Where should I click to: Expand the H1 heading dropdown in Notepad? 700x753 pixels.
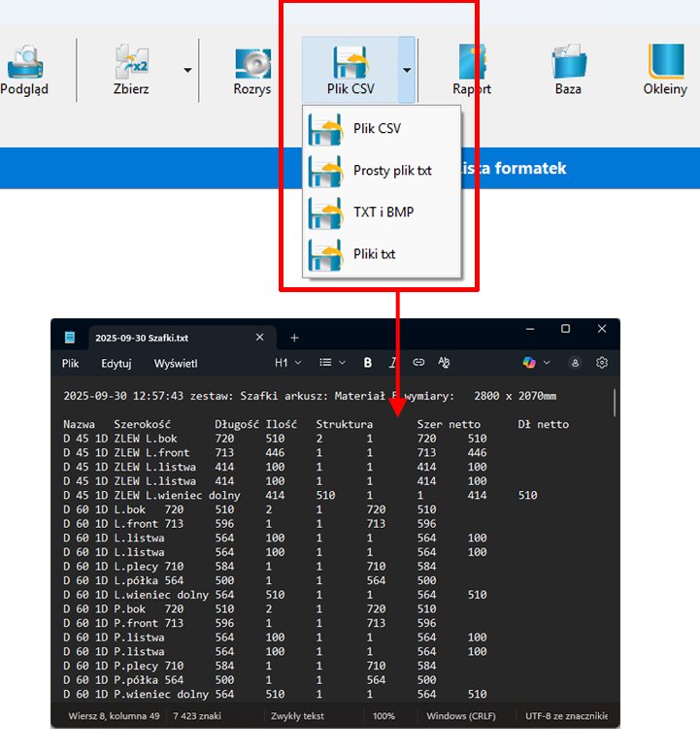click(x=287, y=363)
